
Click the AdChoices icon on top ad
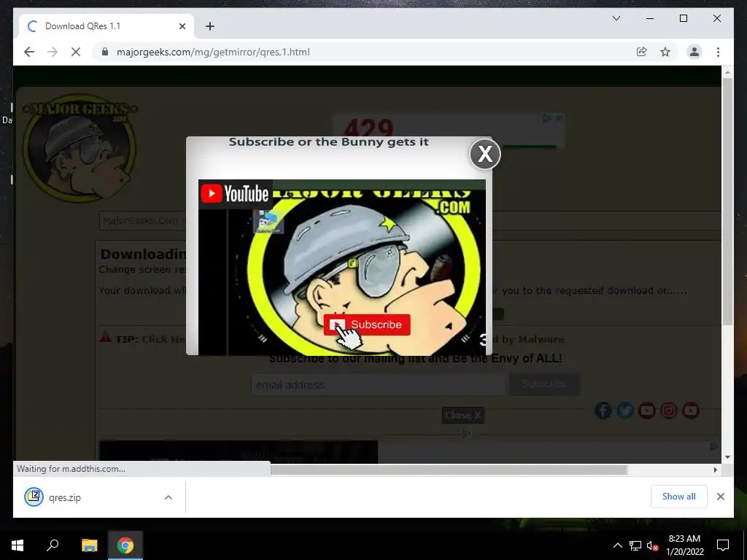coord(547,119)
